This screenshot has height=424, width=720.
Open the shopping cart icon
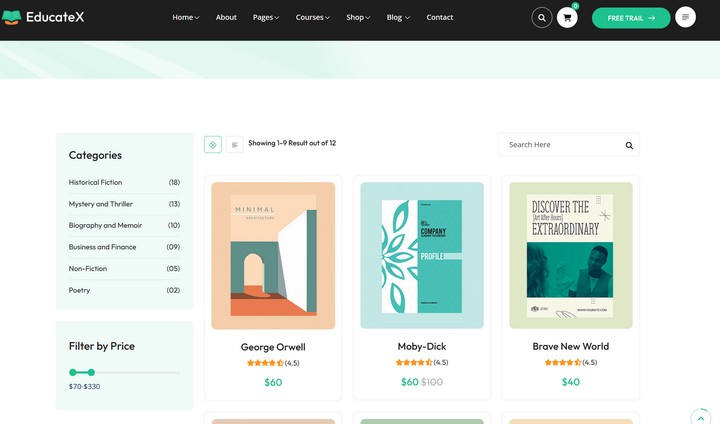(567, 18)
